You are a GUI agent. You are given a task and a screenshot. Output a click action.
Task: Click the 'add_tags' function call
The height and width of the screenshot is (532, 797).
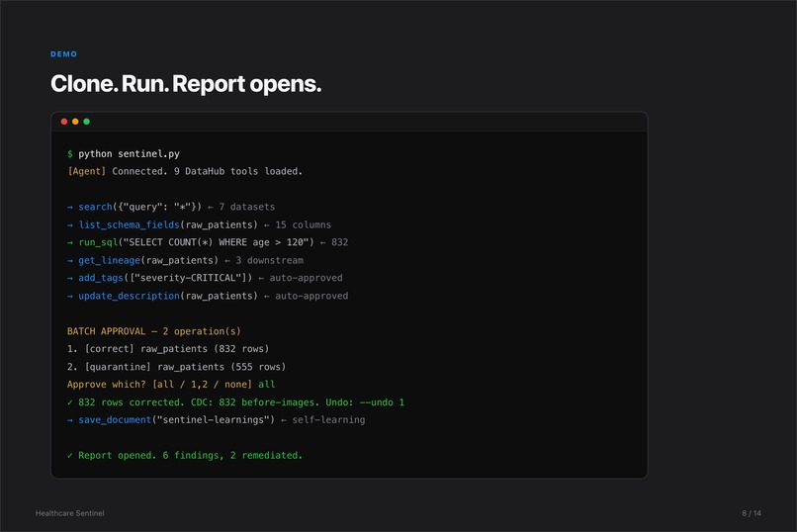coord(101,278)
